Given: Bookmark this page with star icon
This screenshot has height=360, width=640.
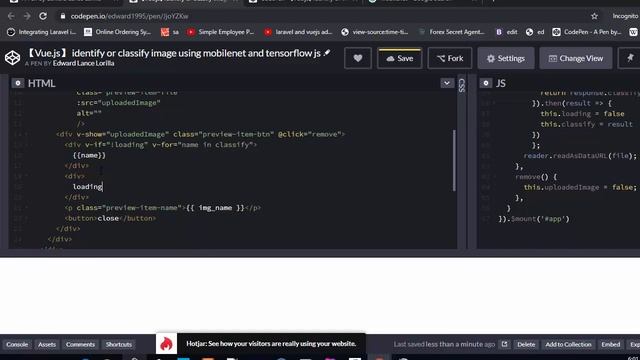Looking at the screenshot, I should point(594,16).
